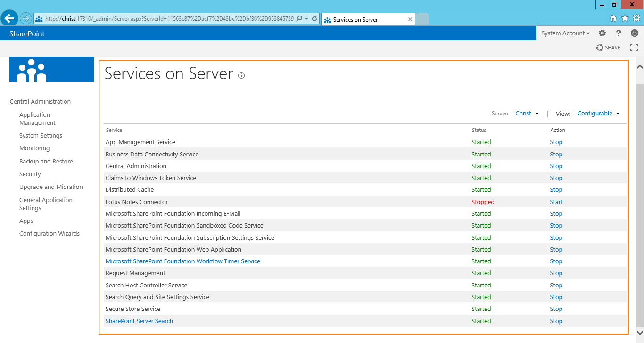This screenshot has width=644, height=343.
Task: Close the Services on Server browser tab
Action: [410, 20]
